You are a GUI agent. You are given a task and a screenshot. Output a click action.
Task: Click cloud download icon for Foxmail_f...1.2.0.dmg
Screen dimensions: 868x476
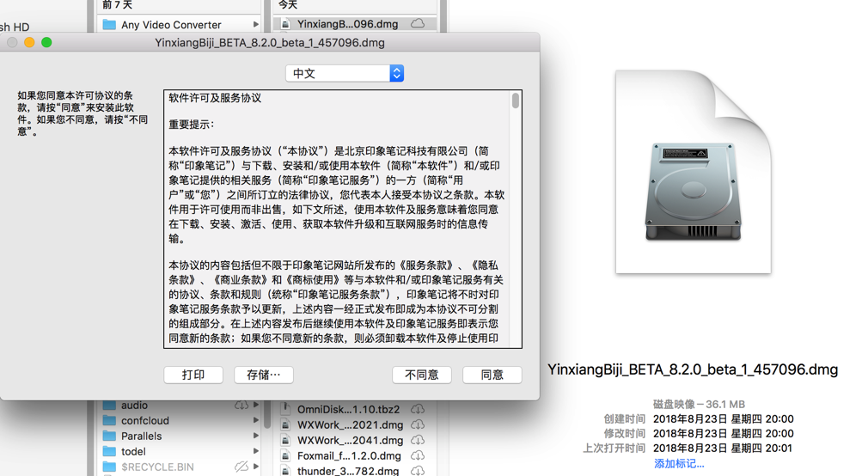point(418,455)
